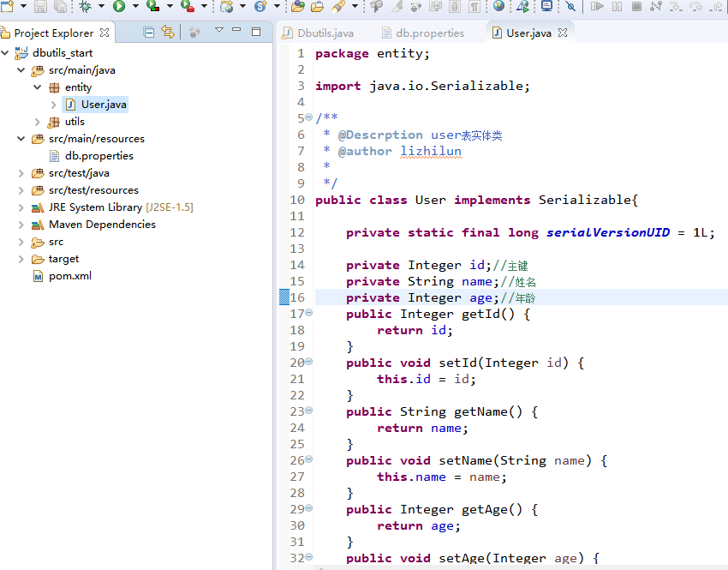
Task: Open the web browser globe icon
Action: point(498,6)
